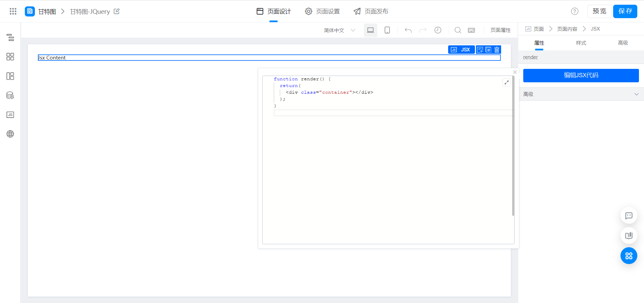Click the 预览 preview button
The height and width of the screenshot is (303, 644).
599,11
